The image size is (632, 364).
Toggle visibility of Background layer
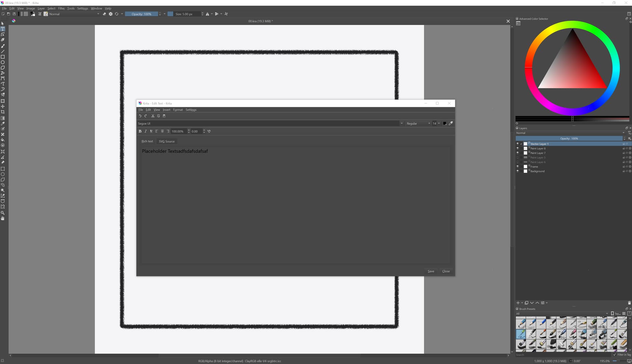click(517, 171)
